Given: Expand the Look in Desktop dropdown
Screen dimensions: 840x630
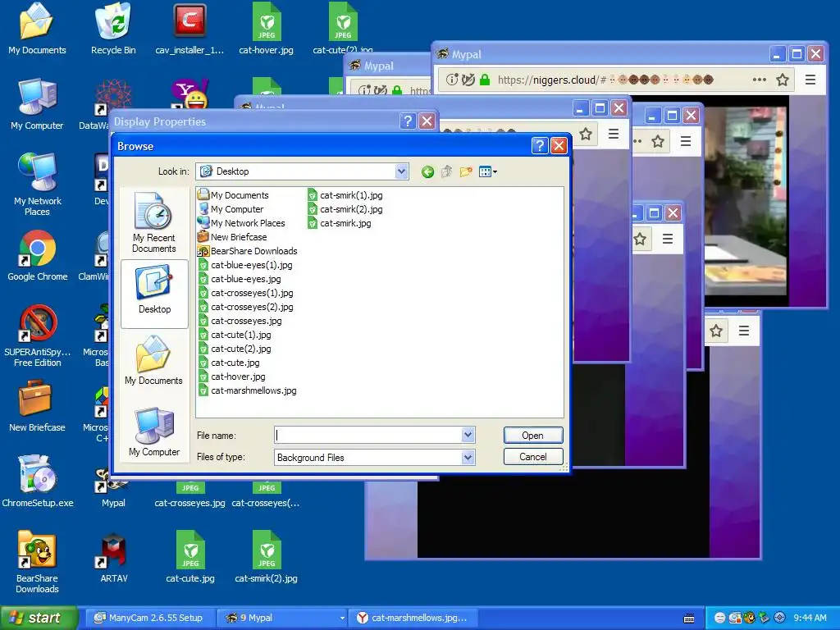Looking at the screenshot, I should tap(401, 171).
